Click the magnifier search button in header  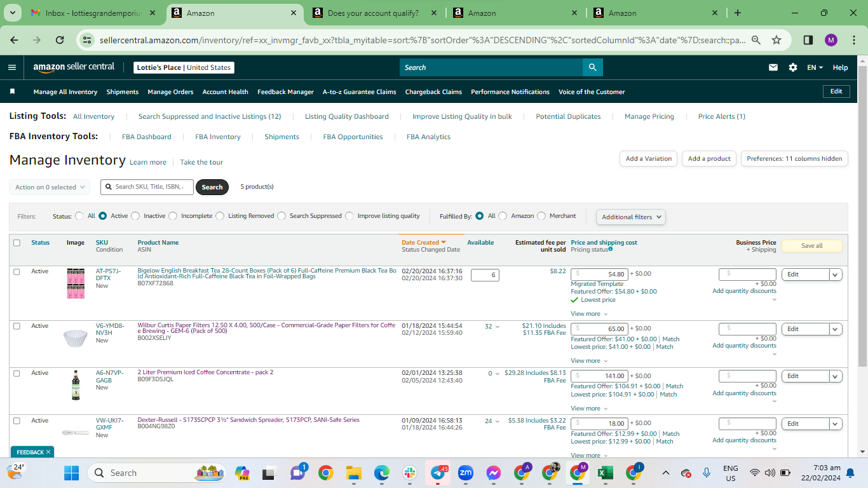(592, 67)
